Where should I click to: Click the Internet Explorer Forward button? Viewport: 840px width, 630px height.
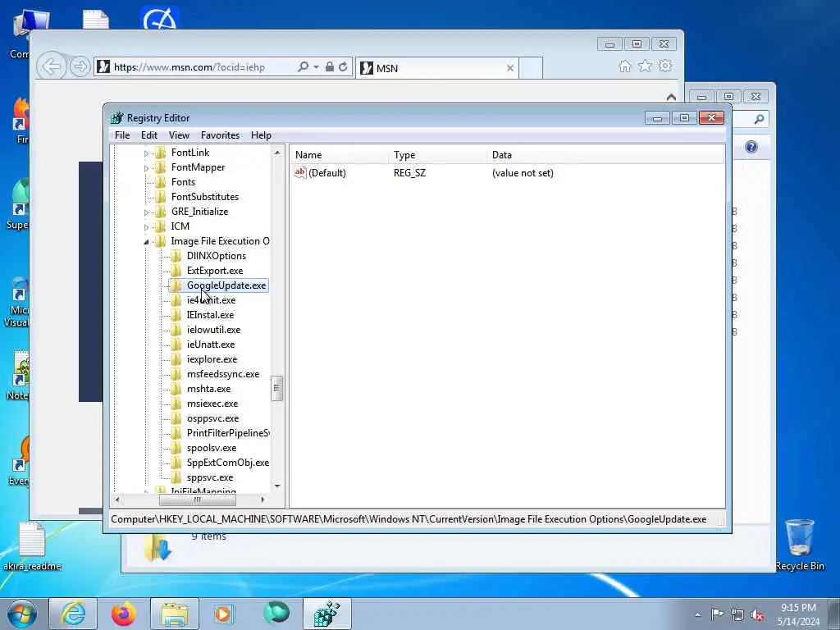[x=80, y=67]
